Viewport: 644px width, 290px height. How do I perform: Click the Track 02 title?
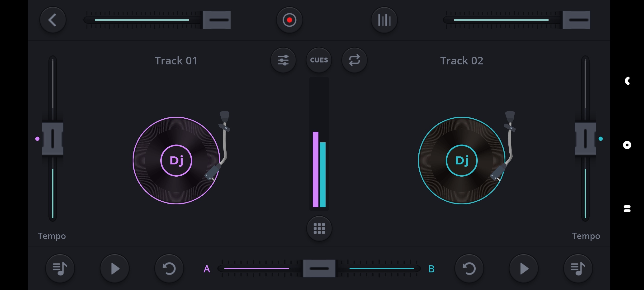461,61
